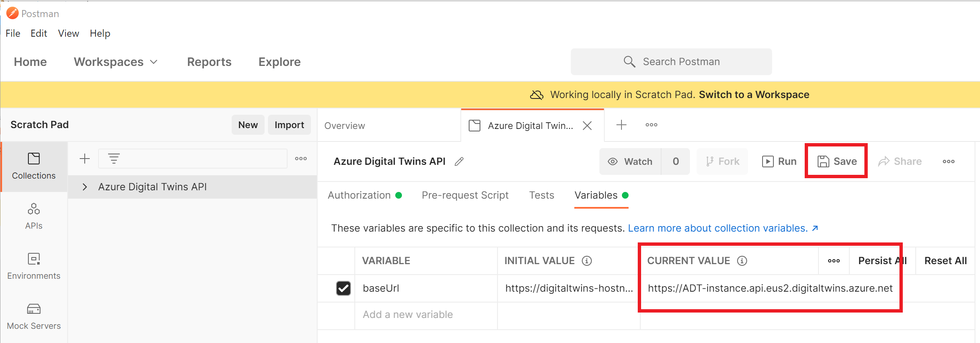The width and height of the screenshot is (980, 343).
Task: Click the baseUrl variable name cell
Action: coord(426,288)
